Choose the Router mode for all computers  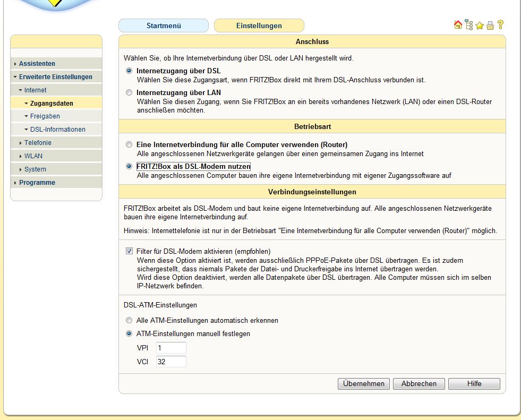(x=129, y=144)
